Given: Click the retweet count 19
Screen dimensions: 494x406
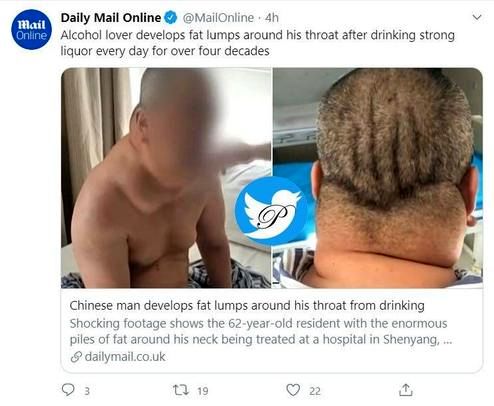Looking at the screenshot, I should 203,391.
